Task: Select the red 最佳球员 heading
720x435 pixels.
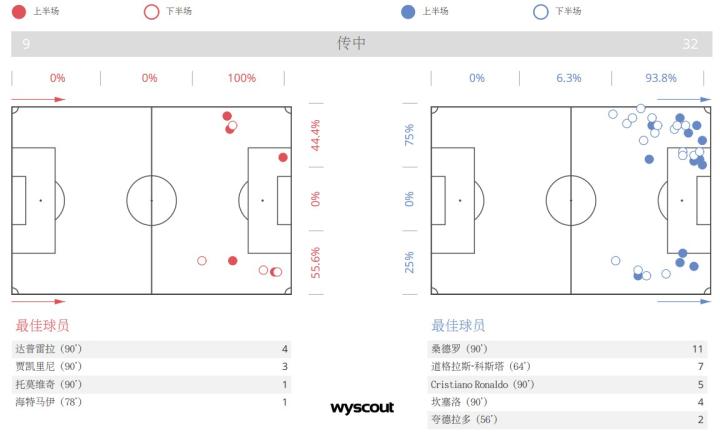Action: (42, 325)
